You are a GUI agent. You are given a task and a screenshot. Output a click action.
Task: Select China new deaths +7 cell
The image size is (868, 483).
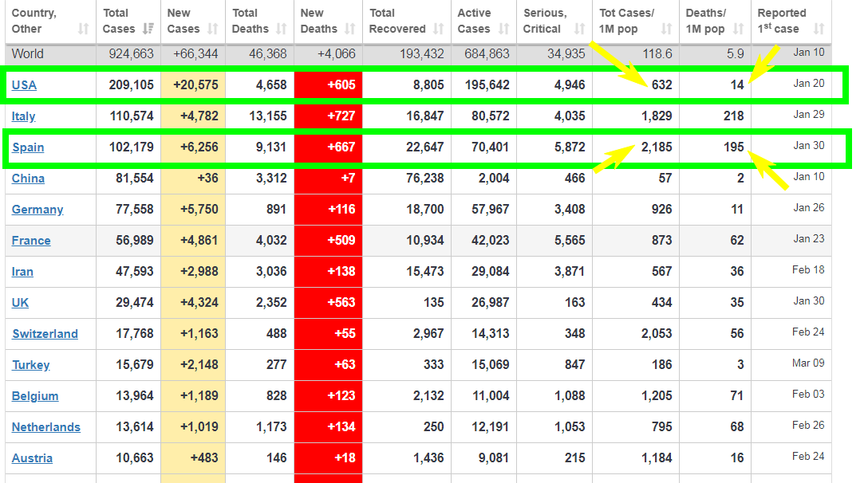[x=328, y=179]
